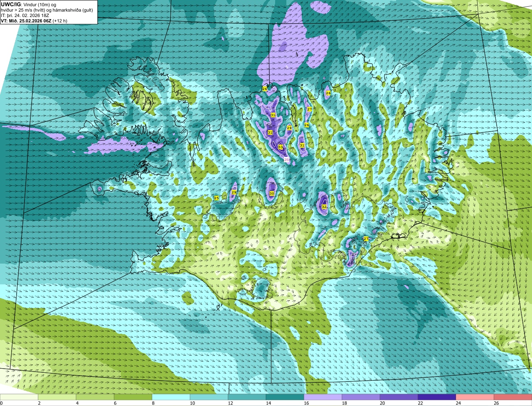
Task: Select the dark indigo 22–24 m/s legend swatch
Action: (437, 397)
